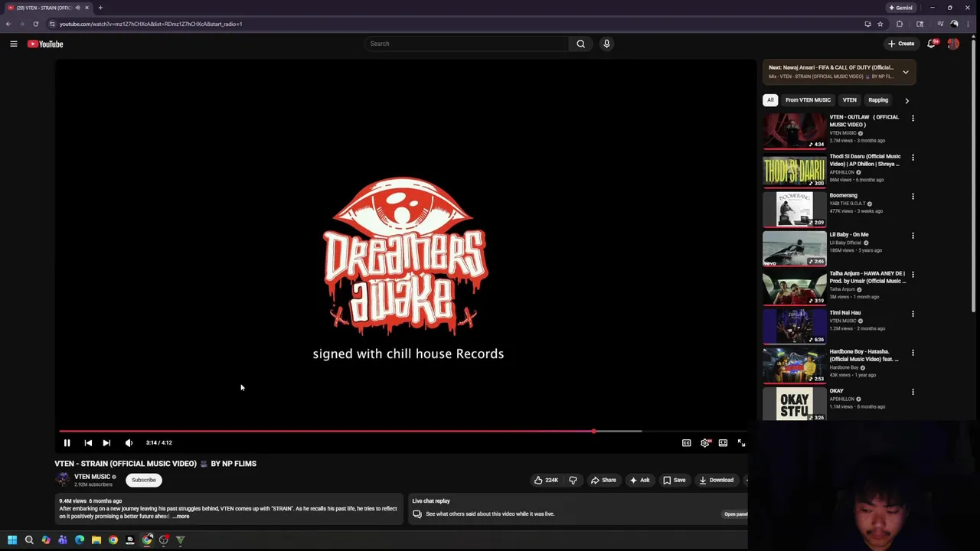The width and height of the screenshot is (980, 551).
Task: Click the search magnifier button
Action: [580, 44]
